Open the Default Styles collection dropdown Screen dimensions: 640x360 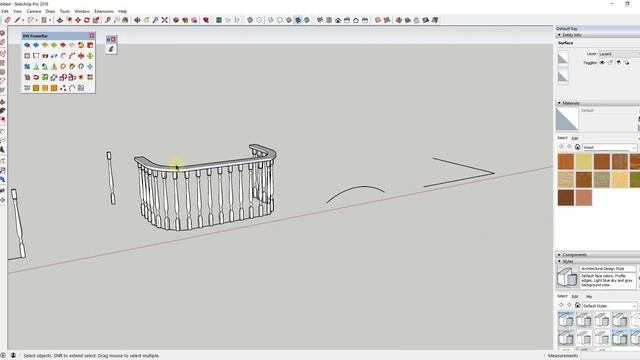click(609, 306)
